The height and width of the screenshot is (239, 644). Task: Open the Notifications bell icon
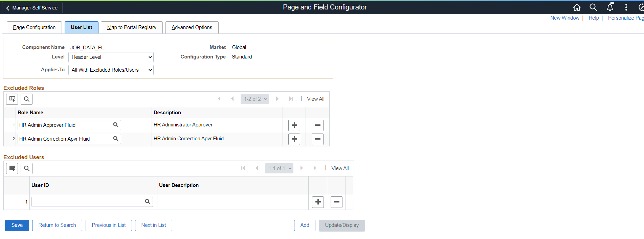(x=610, y=7)
